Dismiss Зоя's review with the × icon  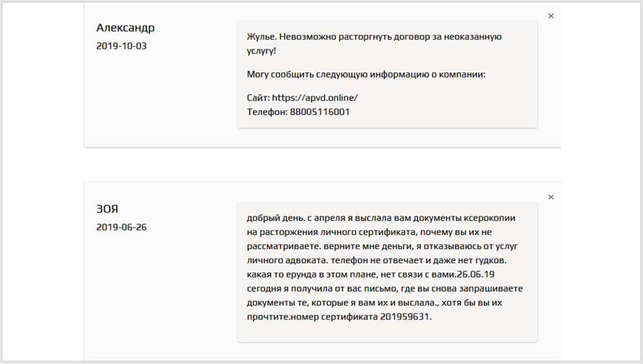click(x=550, y=197)
